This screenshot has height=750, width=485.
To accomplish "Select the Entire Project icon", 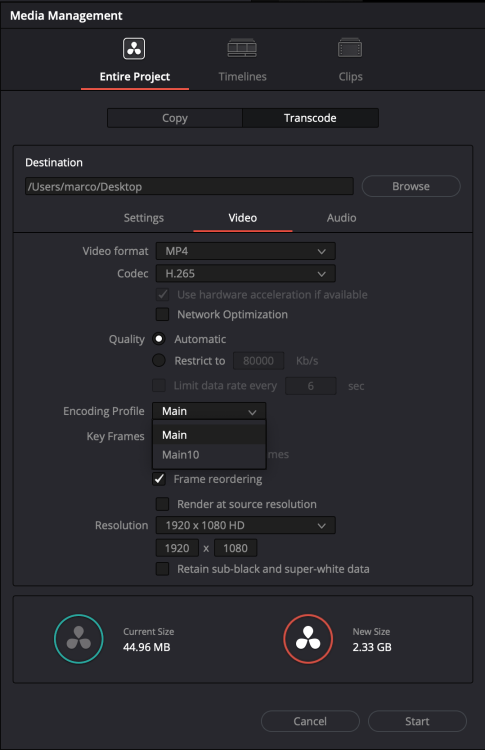I will click(134, 49).
